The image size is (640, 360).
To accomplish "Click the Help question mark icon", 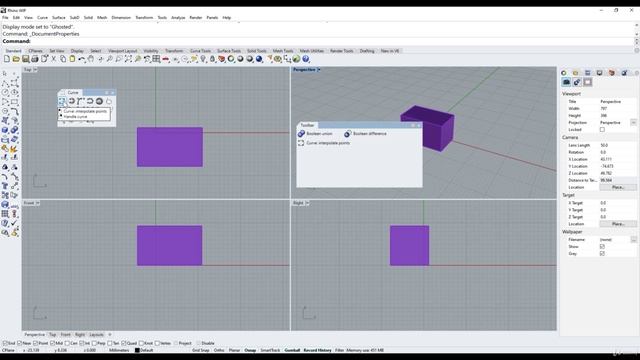I will [306, 59].
